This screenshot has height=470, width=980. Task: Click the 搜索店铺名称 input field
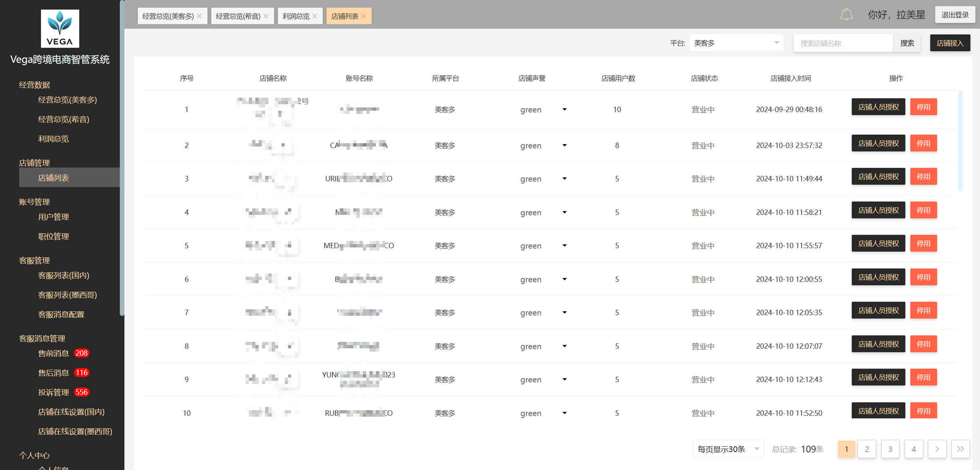(x=843, y=43)
